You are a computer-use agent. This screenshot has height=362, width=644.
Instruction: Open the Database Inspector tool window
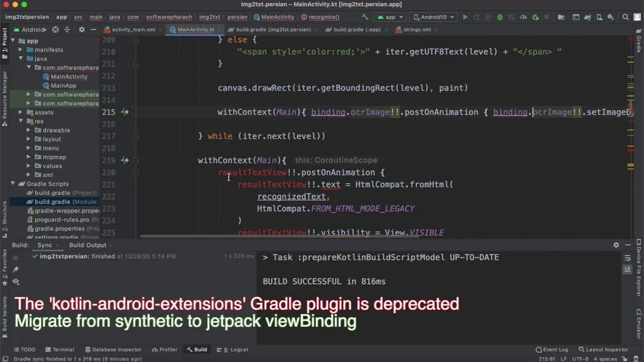(x=112, y=349)
